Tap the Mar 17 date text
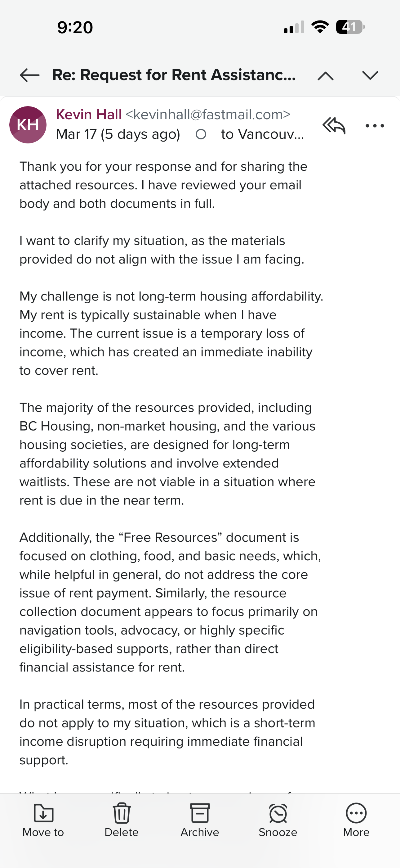 pyautogui.click(x=118, y=134)
